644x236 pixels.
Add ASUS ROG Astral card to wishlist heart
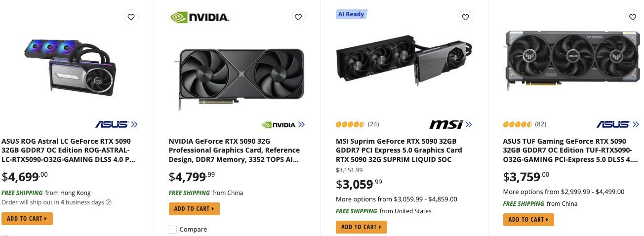click(131, 17)
